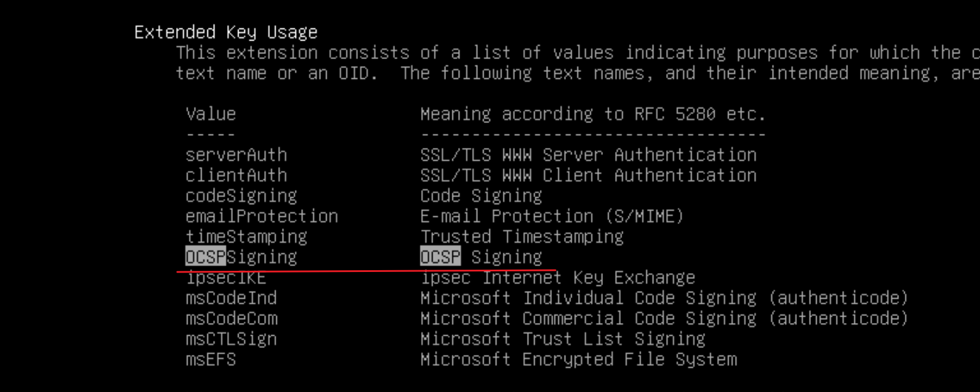Select the serverAuth value

click(x=236, y=155)
